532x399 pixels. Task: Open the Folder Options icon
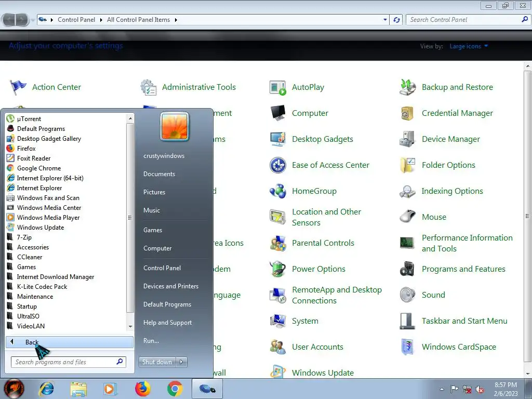pos(407,165)
